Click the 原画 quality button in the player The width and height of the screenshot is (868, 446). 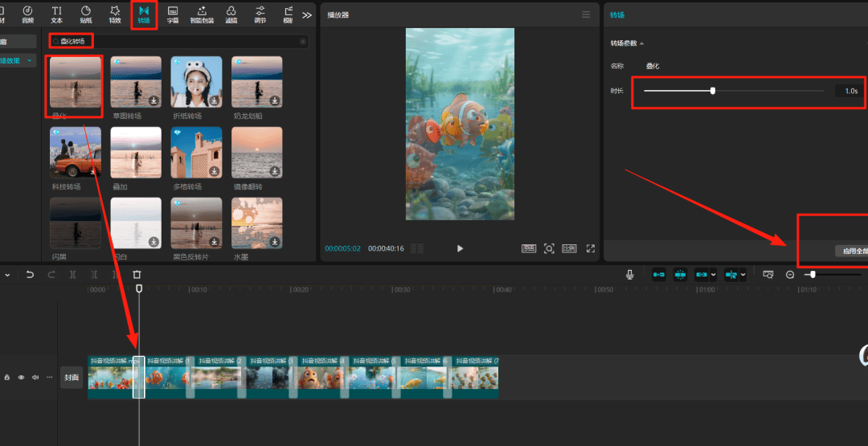click(x=529, y=248)
